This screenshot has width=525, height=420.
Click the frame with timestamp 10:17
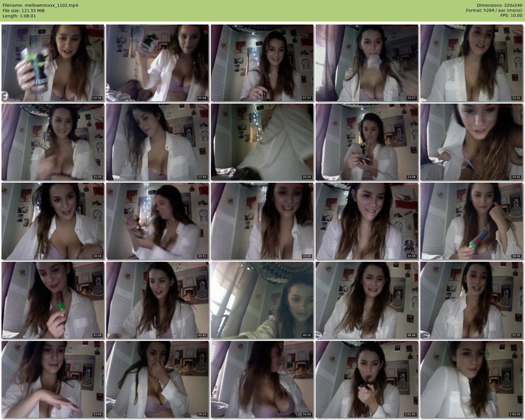pyautogui.click(x=367, y=63)
